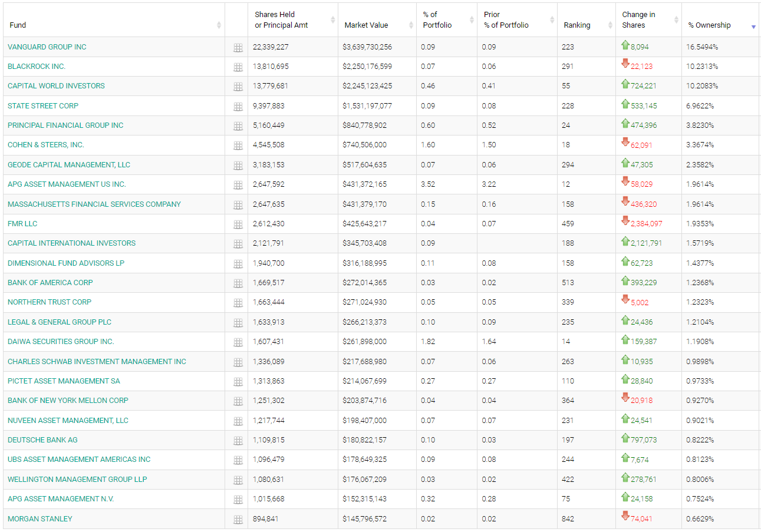Sort by Prior % of Portfolio arrows

pos(552,20)
